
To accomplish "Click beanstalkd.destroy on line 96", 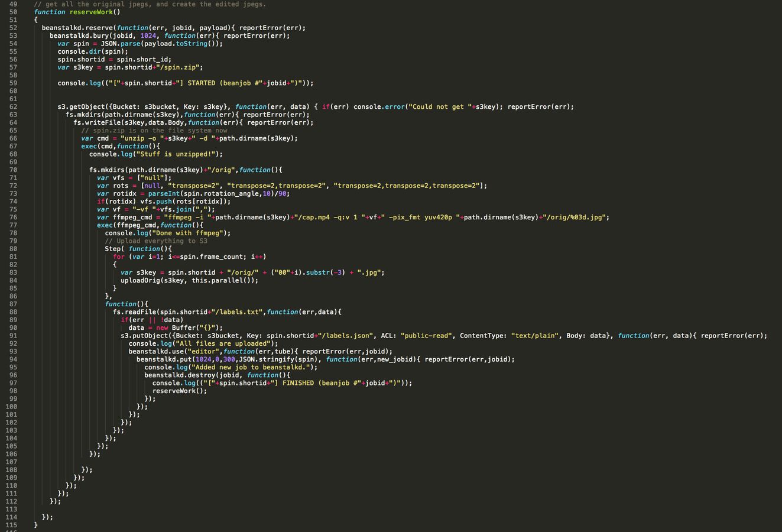I will (x=182, y=375).
